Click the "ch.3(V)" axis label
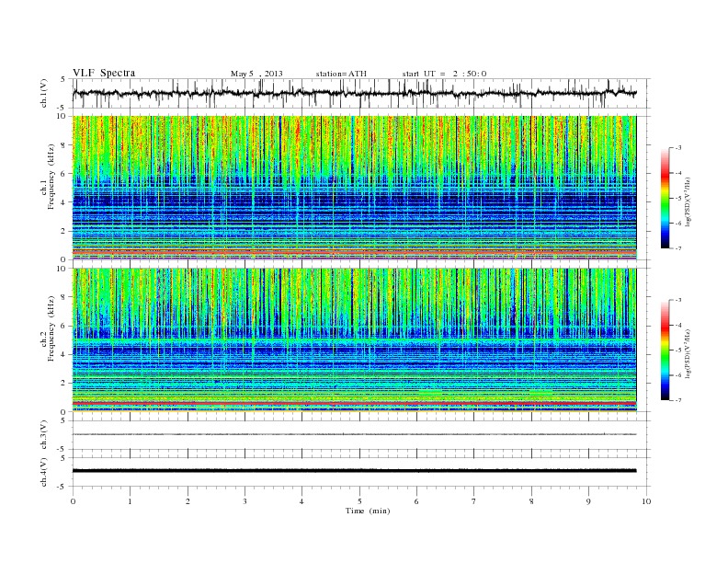Viewport: 728px width, 563px height. click(43, 435)
